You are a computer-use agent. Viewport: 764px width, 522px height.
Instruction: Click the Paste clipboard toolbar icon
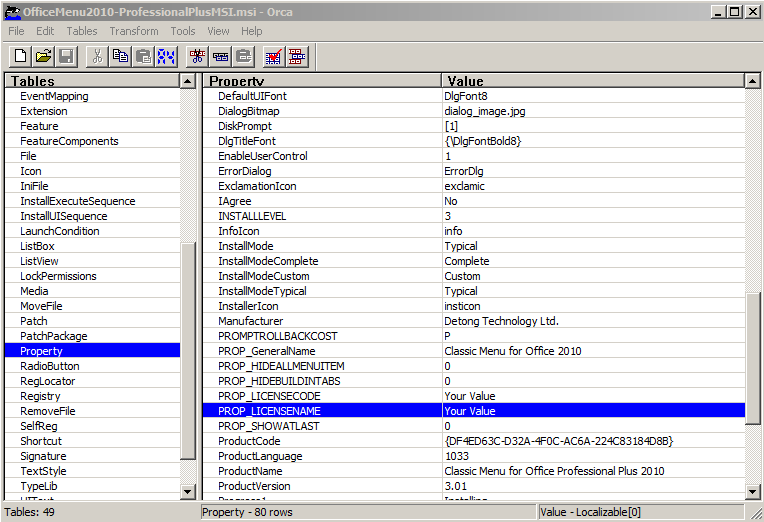click(143, 57)
